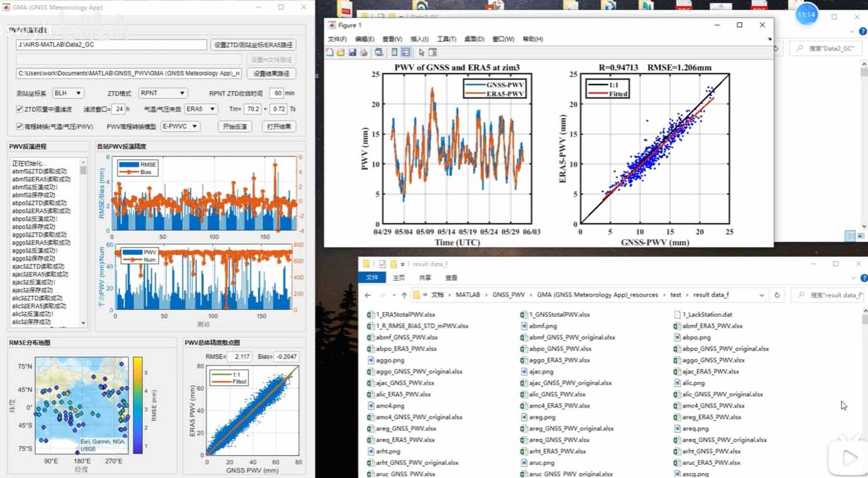Image resolution: width=868 pixels, height=478 pixels.
Task: Open the E-PWVC model dropdown
Action: pyautogui.click(x=180, y=126)
